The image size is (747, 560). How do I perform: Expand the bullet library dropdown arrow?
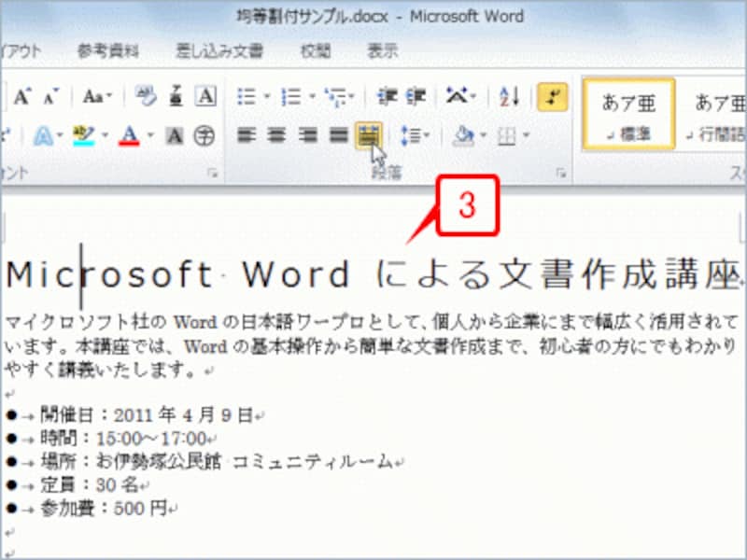[x=267, y=97]
